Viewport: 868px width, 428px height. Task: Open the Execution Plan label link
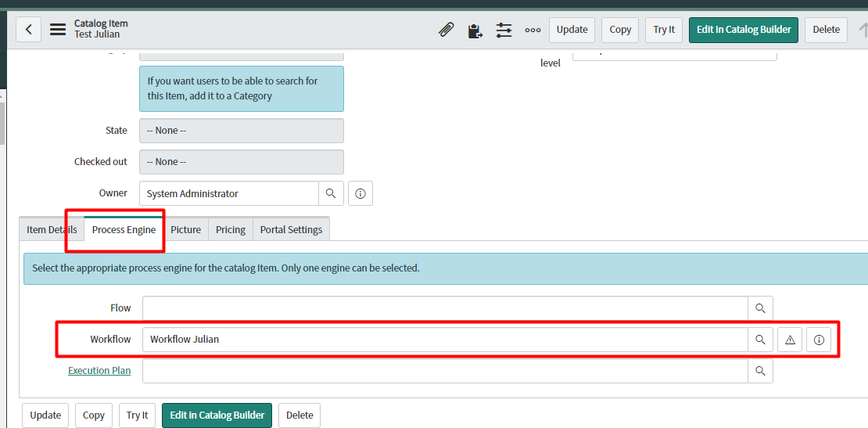coord(99,370)
